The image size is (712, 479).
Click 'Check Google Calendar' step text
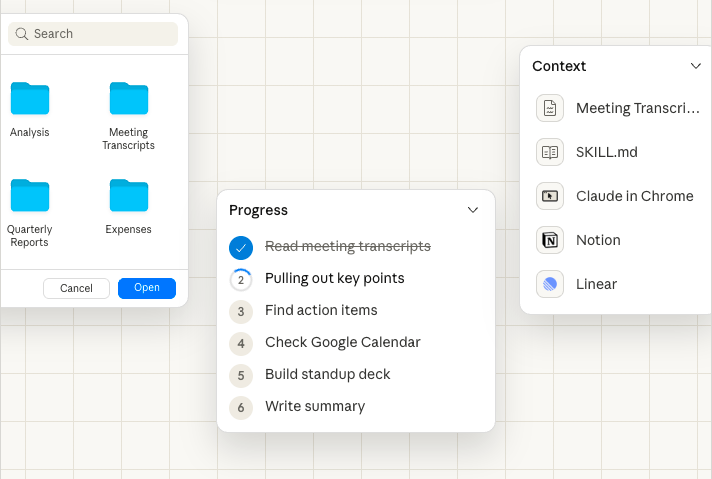(343, 342)
